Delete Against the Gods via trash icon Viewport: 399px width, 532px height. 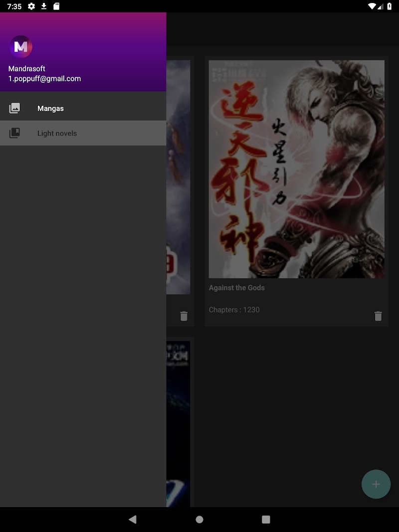(378, 316)
